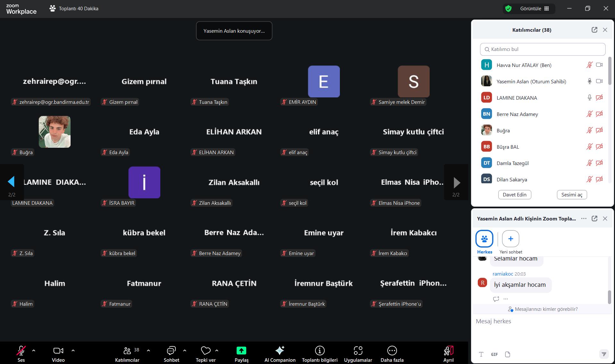Open Tepki ver reactions

pos(206,351)
